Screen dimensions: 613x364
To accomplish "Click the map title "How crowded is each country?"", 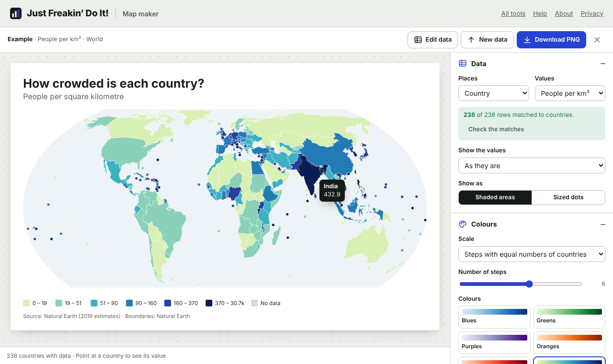I will pos(114,83).
